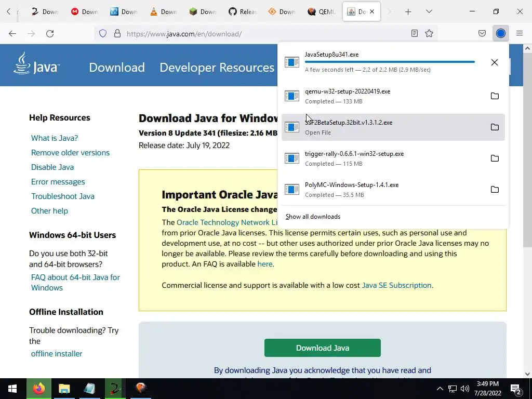Open the Troubleshoot Java link
Screen dimensions: 532x399
click(63, 196)
